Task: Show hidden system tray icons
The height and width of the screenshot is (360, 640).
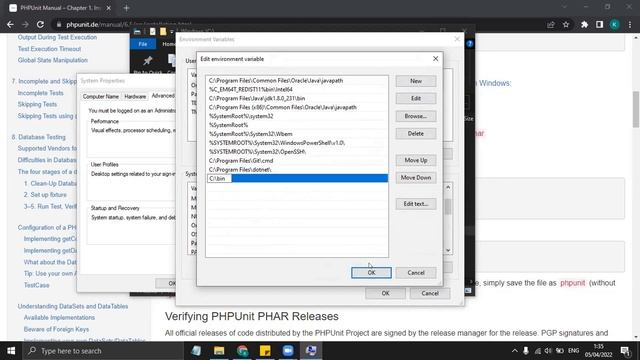Action: (514, 351)
